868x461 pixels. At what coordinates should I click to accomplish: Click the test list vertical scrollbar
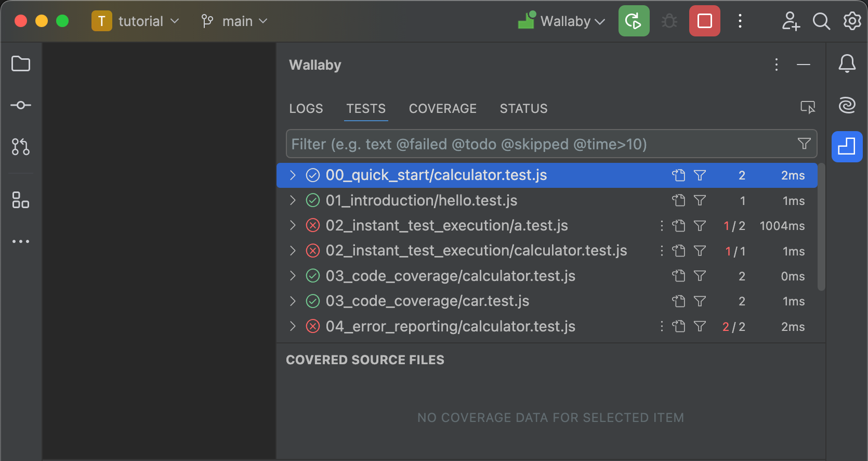click(x=821, y=227)
